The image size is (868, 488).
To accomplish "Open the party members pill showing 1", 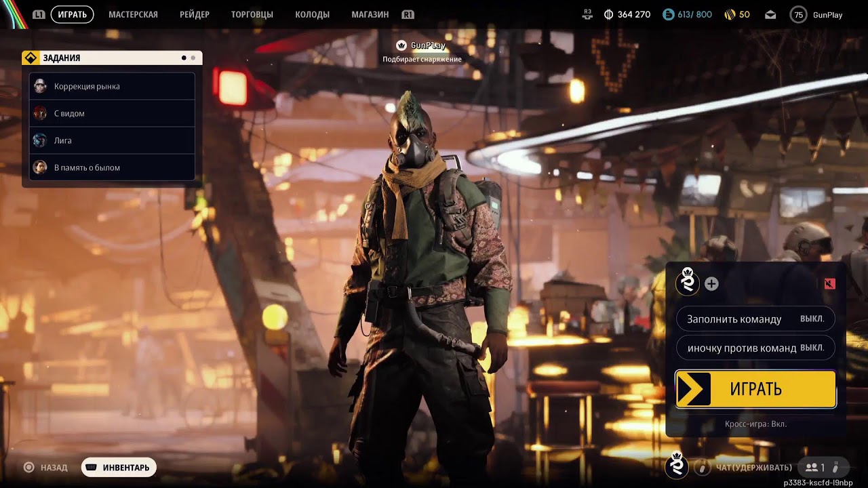I will pyautogui.click(x=823, y=468).
